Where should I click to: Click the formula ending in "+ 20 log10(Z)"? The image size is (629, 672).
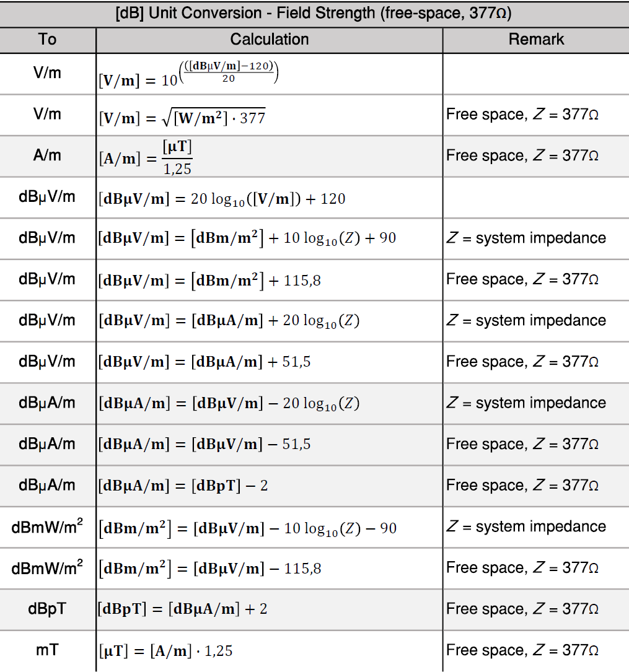(x=229, y=321)
